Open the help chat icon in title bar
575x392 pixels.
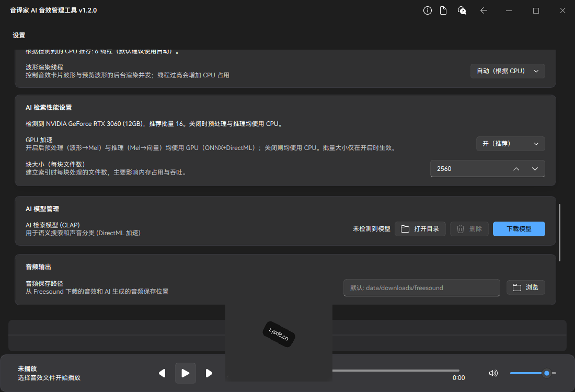pyautogui.click(x=462, y=10)
